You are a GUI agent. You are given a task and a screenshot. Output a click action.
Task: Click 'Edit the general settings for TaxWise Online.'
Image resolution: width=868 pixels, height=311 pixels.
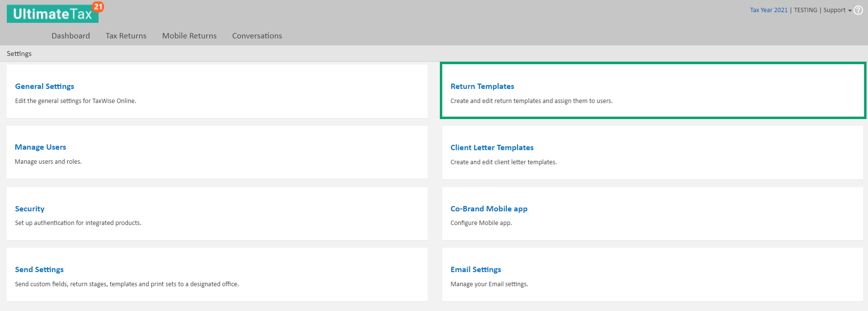[x=76, y=101]
